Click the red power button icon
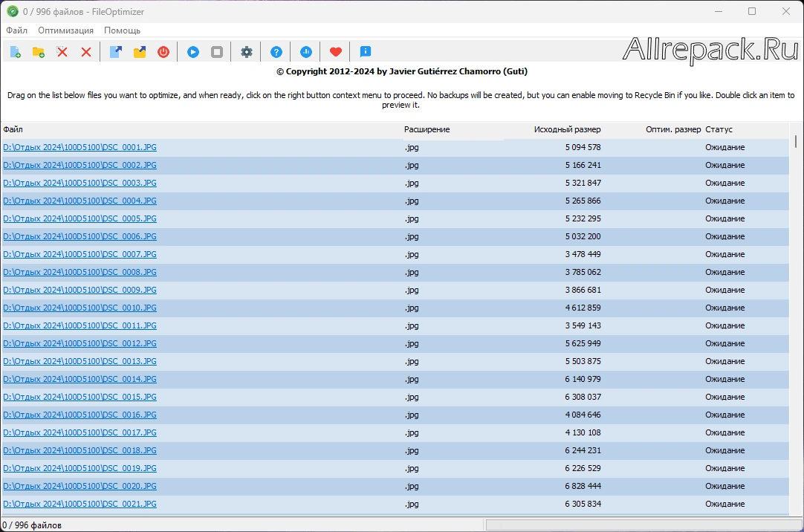Screen dimensions: 804x532 pyautogui.click(x=163, y=52)
